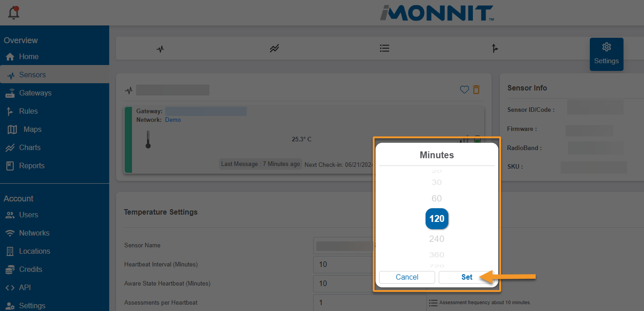Click the iMonnit logo
This screenshot has height=311, width=644.
pos(436,13)
